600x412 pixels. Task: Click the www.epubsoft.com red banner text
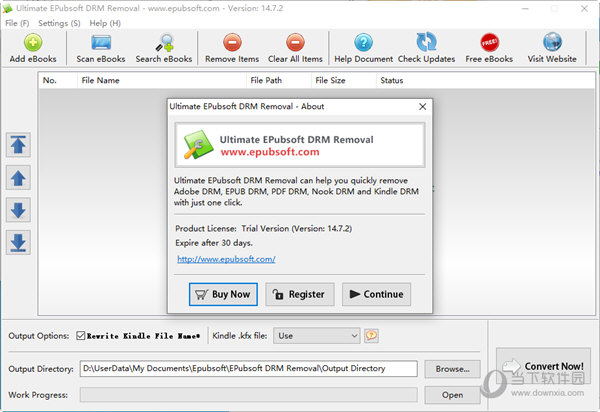coord(270,152)
